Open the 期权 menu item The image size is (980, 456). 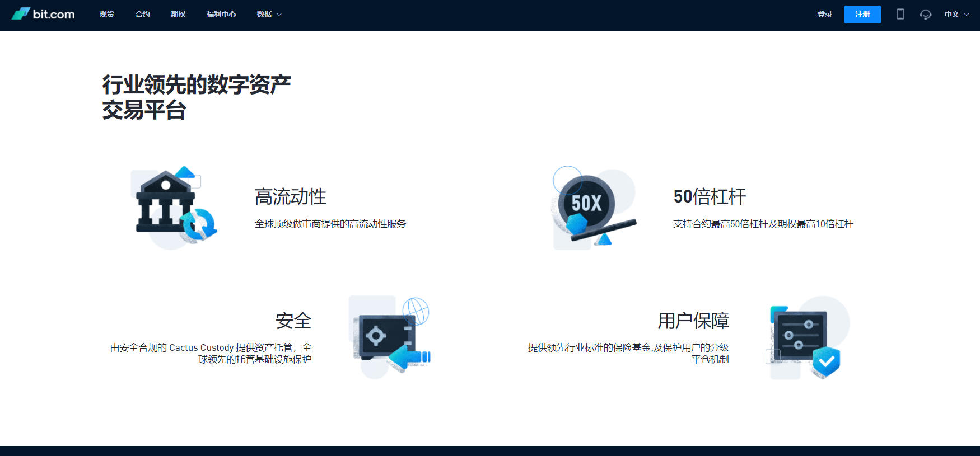(178, 14)
